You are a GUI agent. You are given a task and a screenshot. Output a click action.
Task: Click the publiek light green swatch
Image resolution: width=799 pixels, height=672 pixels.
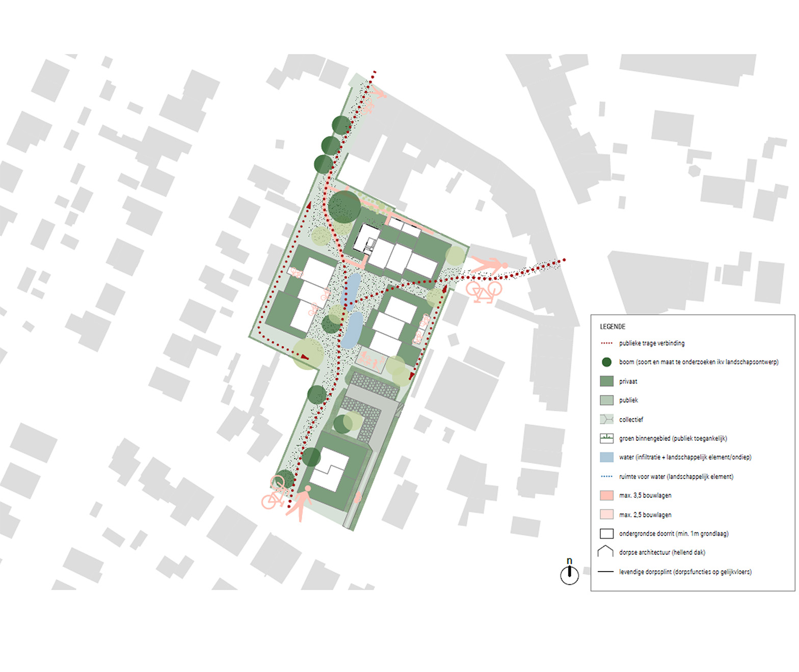(606, 400)
